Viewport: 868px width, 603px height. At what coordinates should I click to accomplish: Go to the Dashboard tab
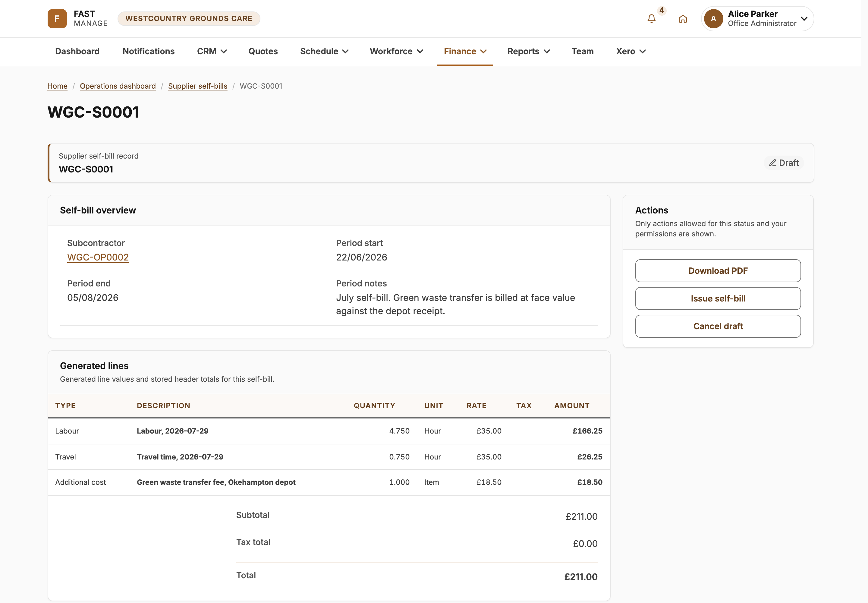[77, 51]
